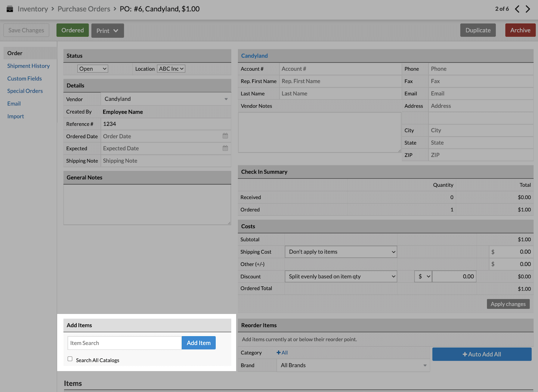The height and width of the screenshot is (392, 538).
Task: Open the Print dropdown menu
Action: (x=108, y=31)
